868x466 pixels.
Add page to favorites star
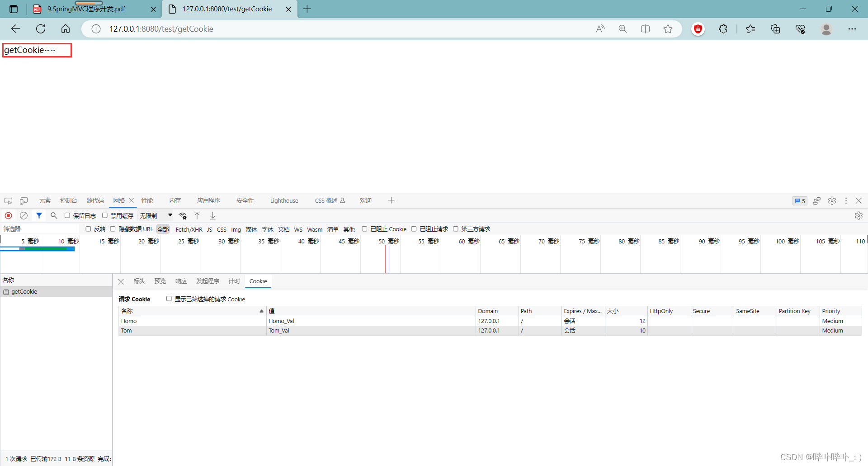(x=668, y=29)
